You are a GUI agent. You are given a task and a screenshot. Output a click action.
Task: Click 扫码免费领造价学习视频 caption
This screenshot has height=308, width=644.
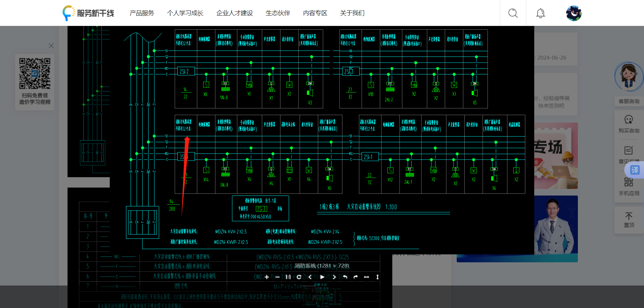point(35,99)
